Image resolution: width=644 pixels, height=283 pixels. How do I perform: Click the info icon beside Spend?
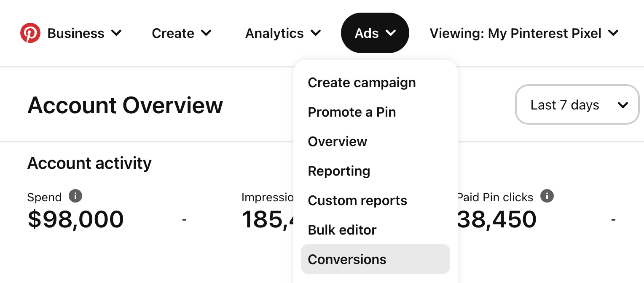tap(75, 196)
